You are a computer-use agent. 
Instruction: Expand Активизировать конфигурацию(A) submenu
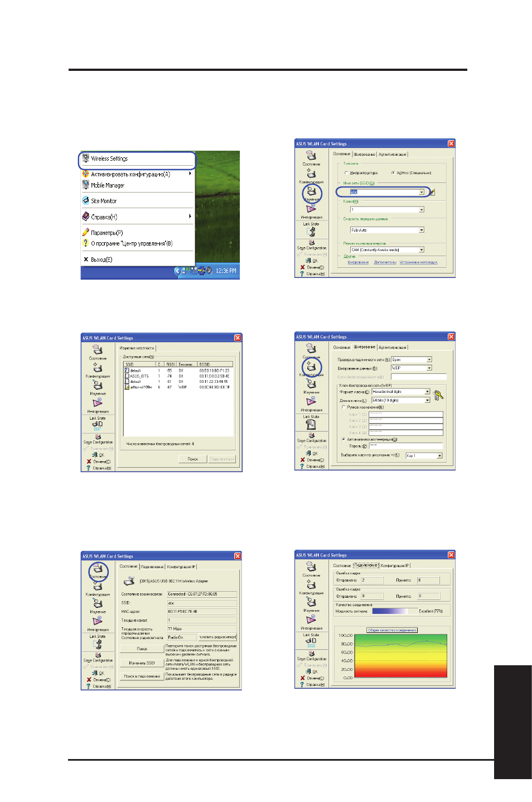[x=137, y=174]
